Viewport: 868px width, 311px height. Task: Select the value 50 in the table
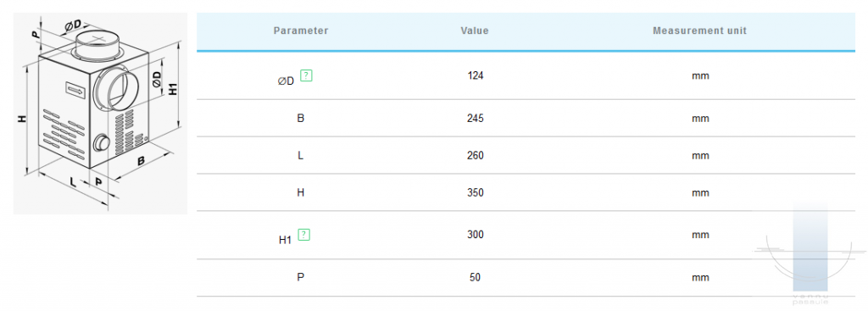pos(475,277)
